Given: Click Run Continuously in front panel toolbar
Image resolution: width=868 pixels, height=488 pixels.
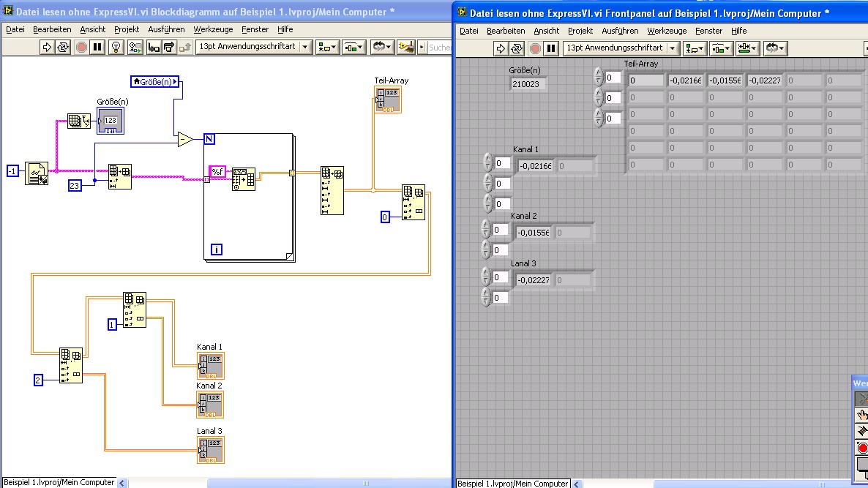Looking at the screenshot, I should click(517, 48).
